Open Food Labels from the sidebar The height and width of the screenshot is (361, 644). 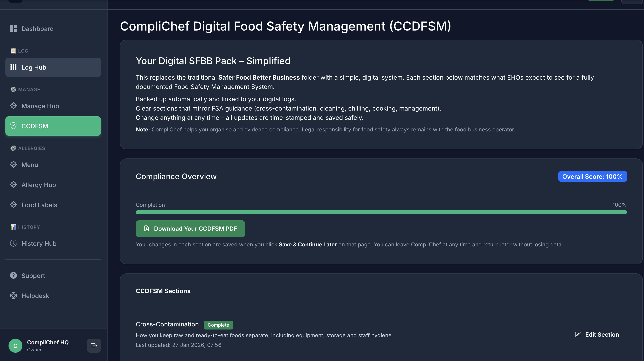[39, 205]
